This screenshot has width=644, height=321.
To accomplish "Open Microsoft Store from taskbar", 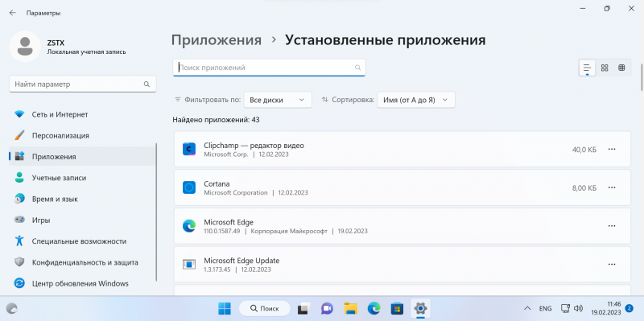I will click(x=397, y=308).
